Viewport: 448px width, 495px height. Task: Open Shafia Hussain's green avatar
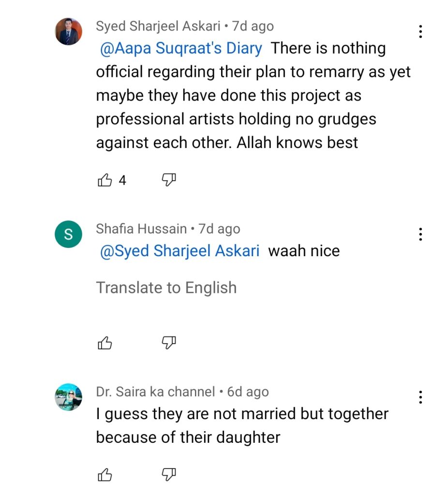click(68, 234)
